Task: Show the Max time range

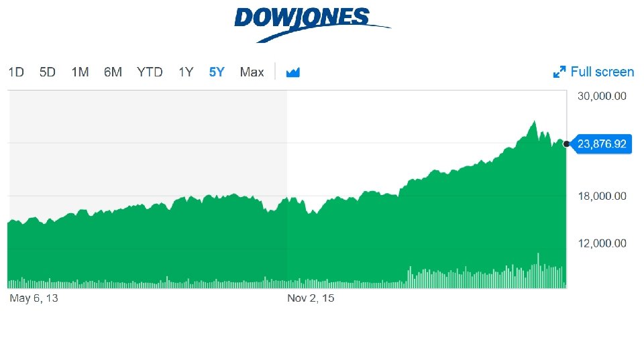Action: tap(252, 72)
